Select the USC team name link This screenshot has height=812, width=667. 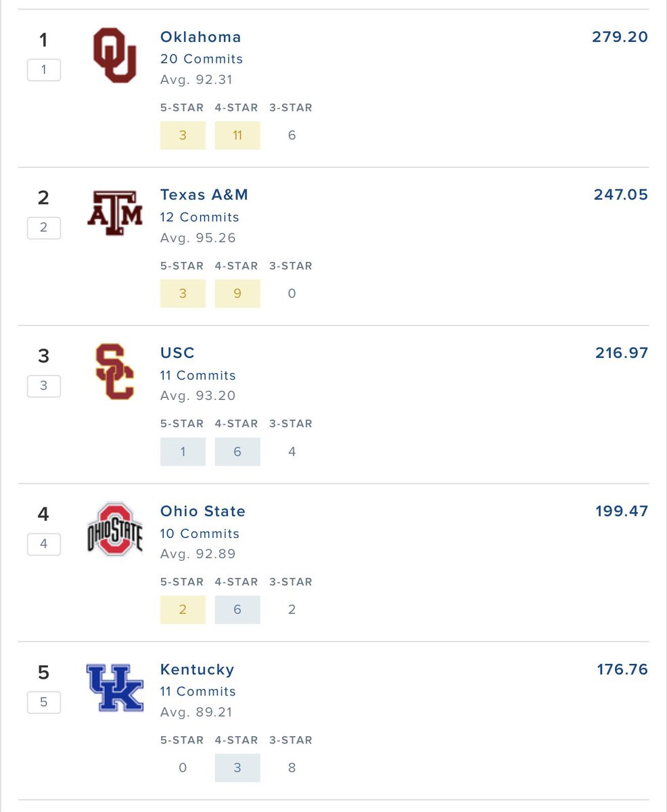[x=177, y=353]
